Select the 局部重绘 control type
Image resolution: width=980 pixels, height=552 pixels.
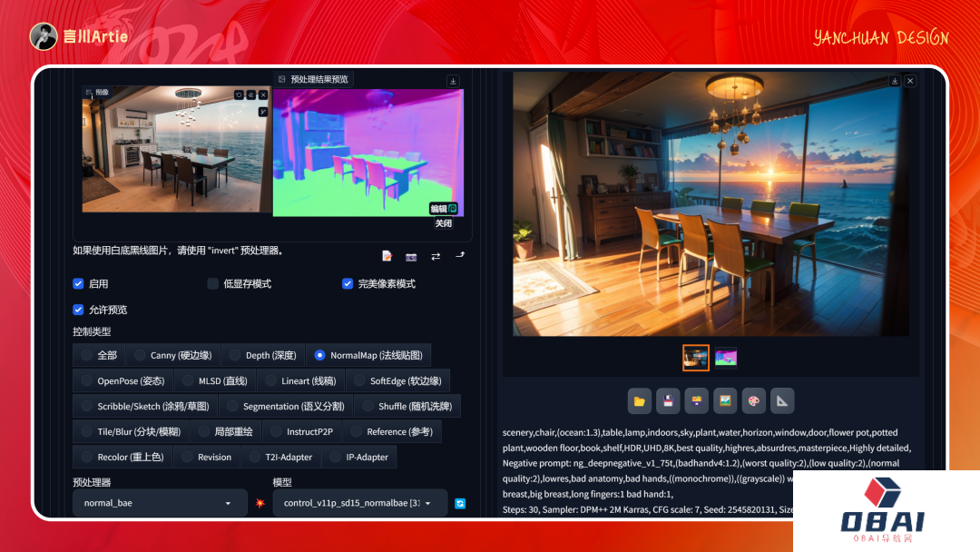click(225, 431)
